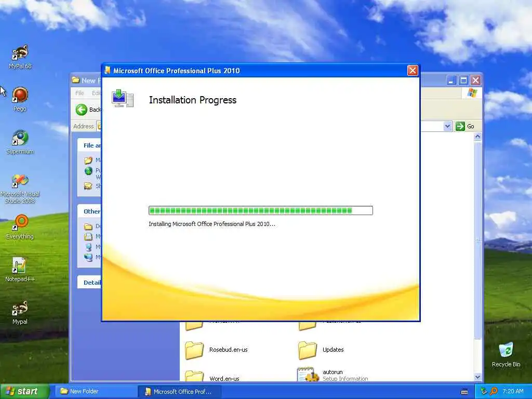Open the Supermium browser shortcut
Viewport: 532px width, 399px height.
(x=20, y=142)
